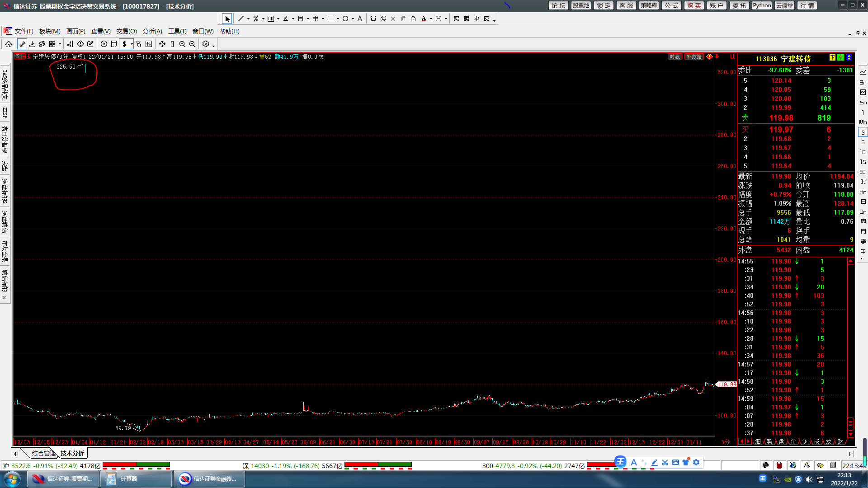The height and width of the screenshot is (488, 868).
Task: Select the text annotation tool A
Action: pyautogui.click(x=360, y=19)
